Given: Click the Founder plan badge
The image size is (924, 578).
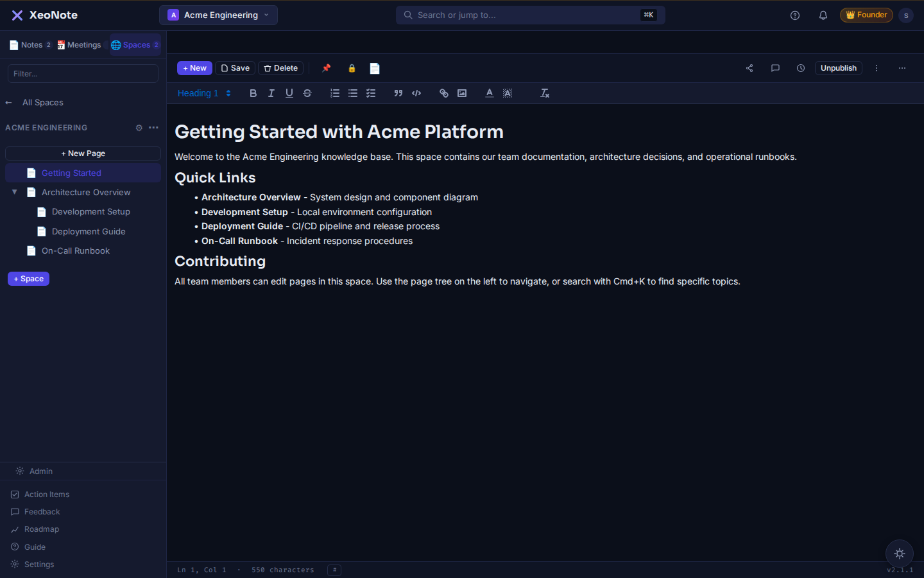Looking at the screenshot, I should click(866, 15).
